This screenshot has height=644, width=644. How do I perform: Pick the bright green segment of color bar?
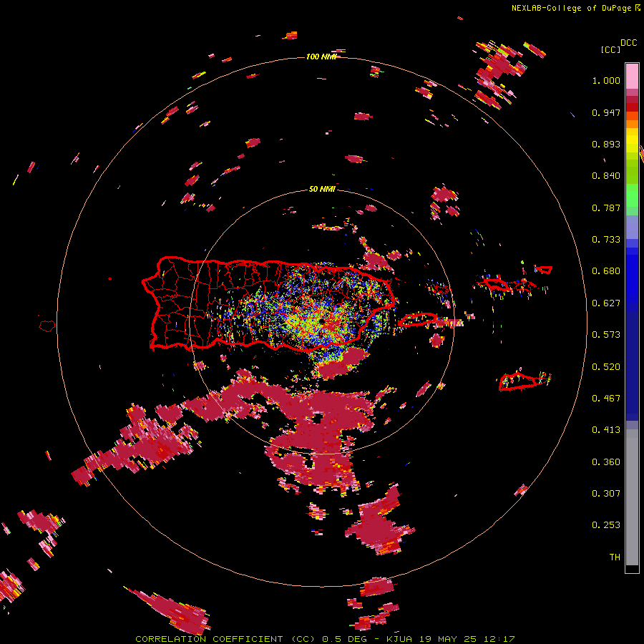[x=632, y=195]
